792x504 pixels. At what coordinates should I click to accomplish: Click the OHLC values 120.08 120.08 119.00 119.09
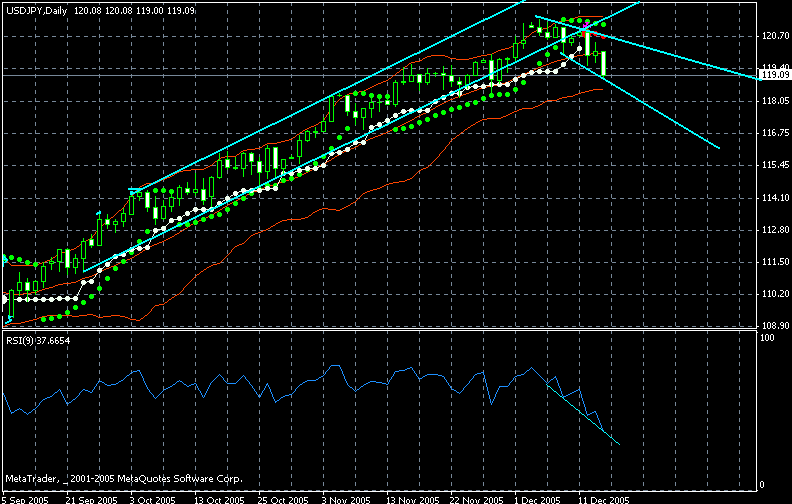(134, 11)
